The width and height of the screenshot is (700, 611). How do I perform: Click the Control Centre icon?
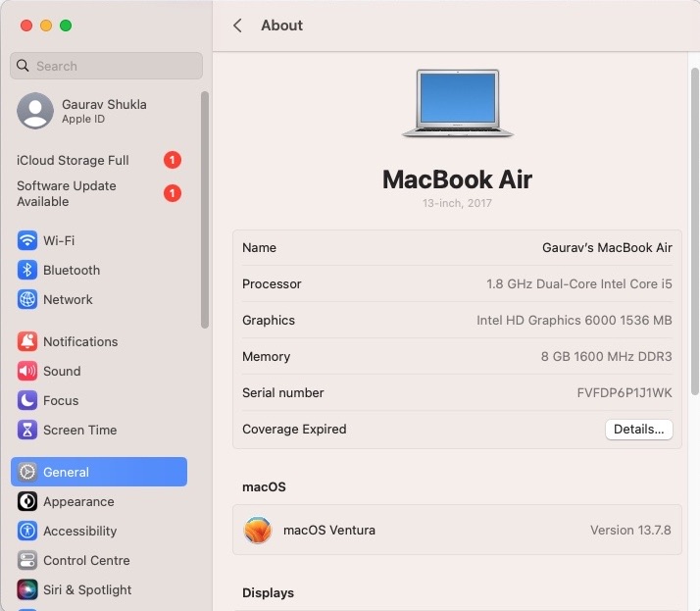(x=27, y=560)
